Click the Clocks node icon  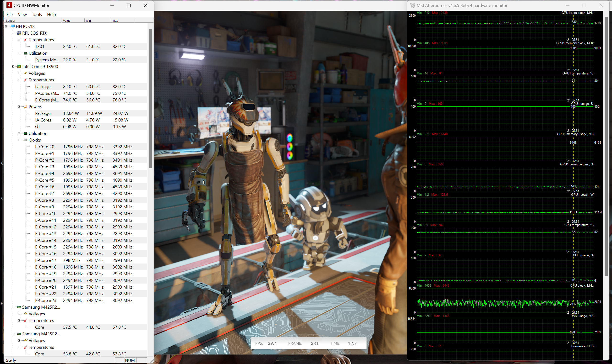tap(26, 140)
